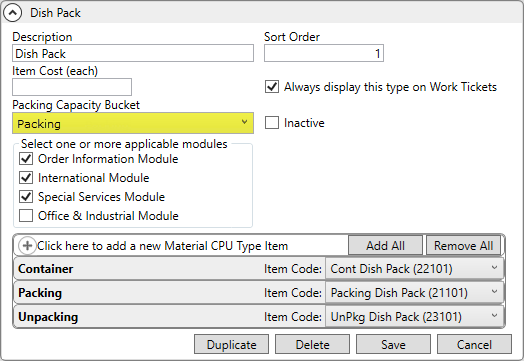Select the Unpacking row label
This screenshot has height=361, width=524.
[48, 317]
